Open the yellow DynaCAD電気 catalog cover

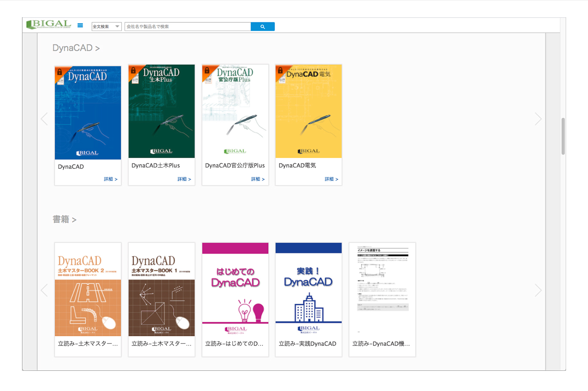(x=309, y=112)
